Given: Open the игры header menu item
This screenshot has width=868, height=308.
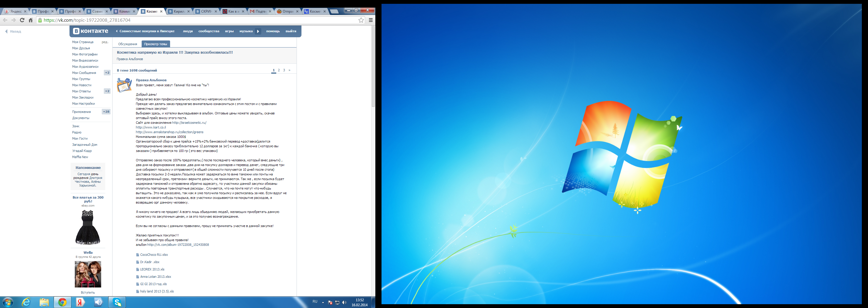Looking at the screenshot, I should (x=230, y=31).
